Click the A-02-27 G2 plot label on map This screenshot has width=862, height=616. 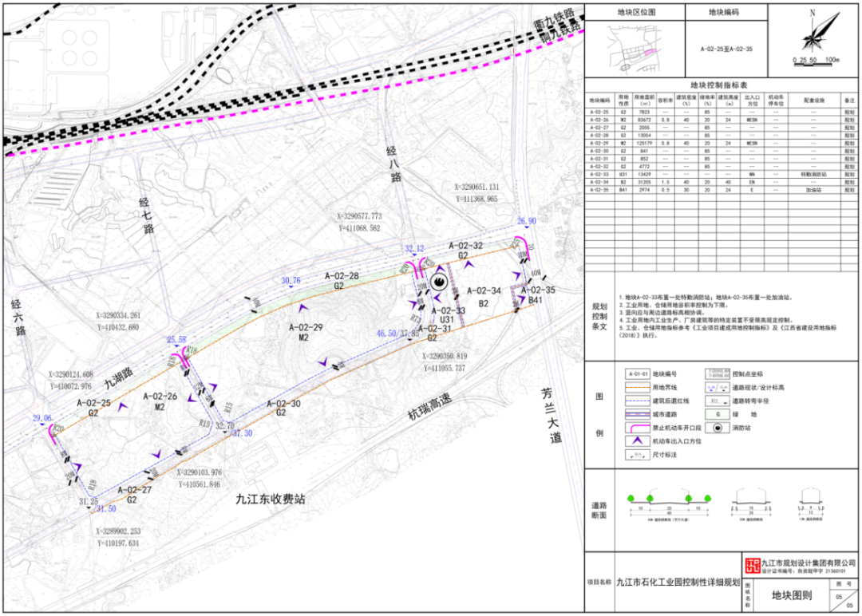click(135, 495)
